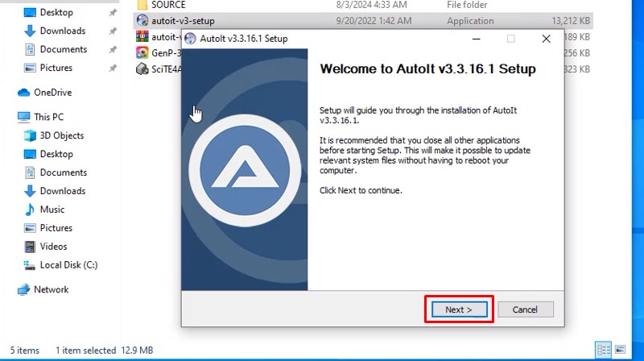
Task: Open 3D Objects folder under This PC
Action: pyautogui.click(x=61, y=135)
